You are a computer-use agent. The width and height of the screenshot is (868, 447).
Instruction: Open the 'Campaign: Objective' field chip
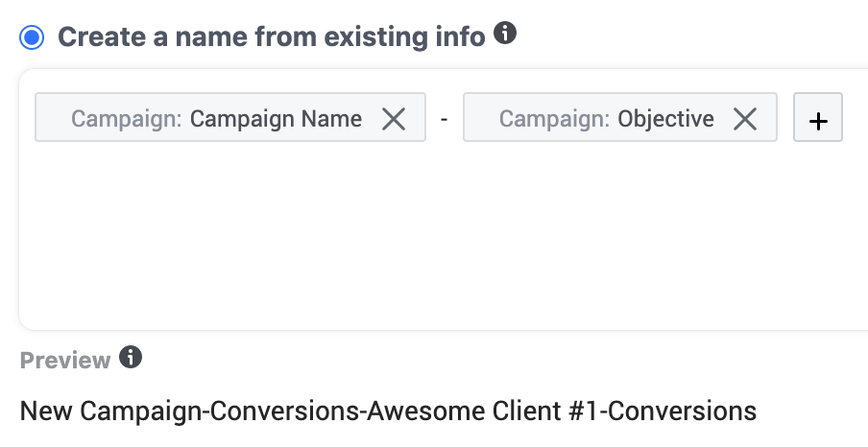click(620, 117)
